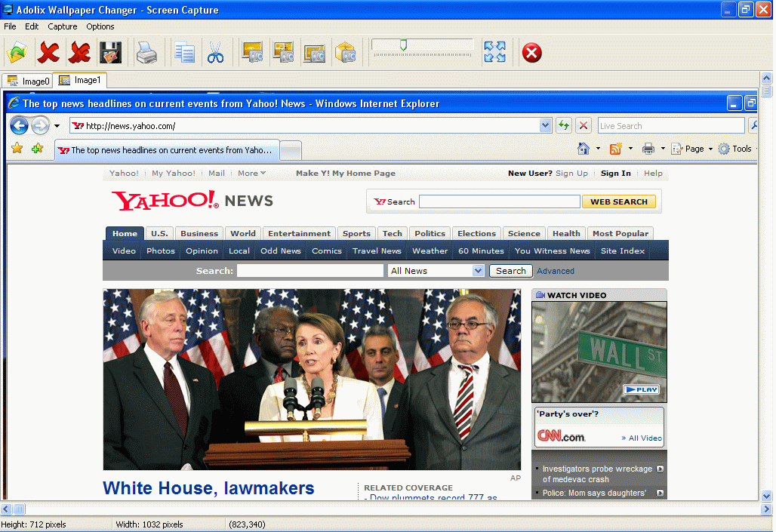776x532 pixels.
Task: Click IE add to favorites plus-star icon
Action: [x=37, y=148]
